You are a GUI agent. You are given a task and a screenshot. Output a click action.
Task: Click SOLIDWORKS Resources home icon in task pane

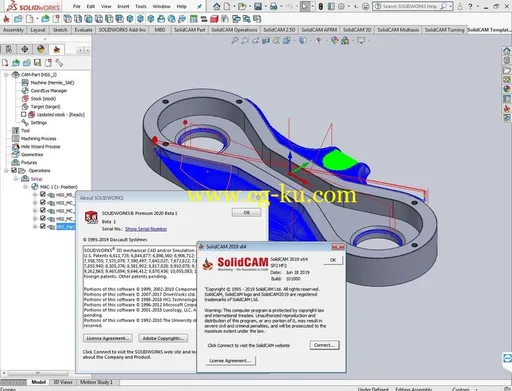506,51
